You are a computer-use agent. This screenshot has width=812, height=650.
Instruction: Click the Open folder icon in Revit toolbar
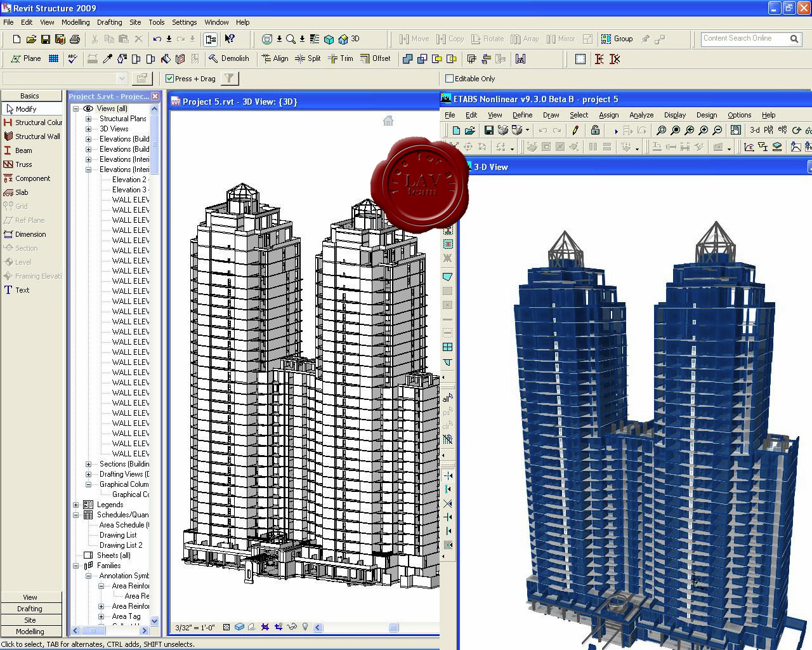pos(31,39)
